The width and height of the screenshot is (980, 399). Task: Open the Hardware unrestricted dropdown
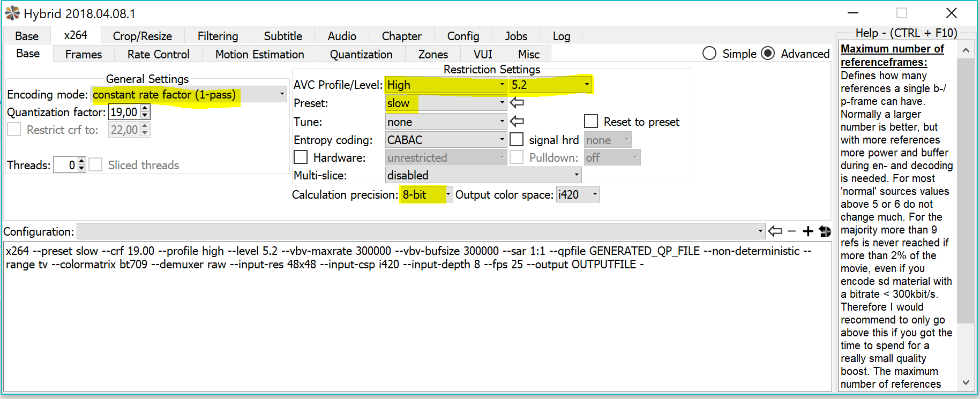coord(446,157)
